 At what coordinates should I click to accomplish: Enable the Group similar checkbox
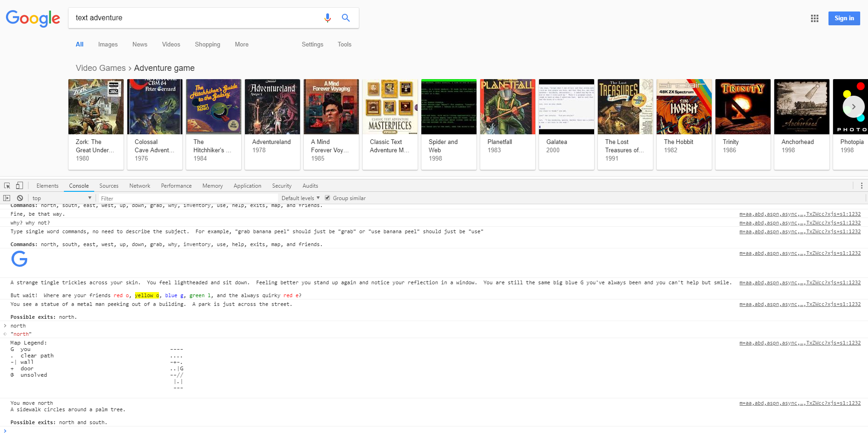coord(327,198)
